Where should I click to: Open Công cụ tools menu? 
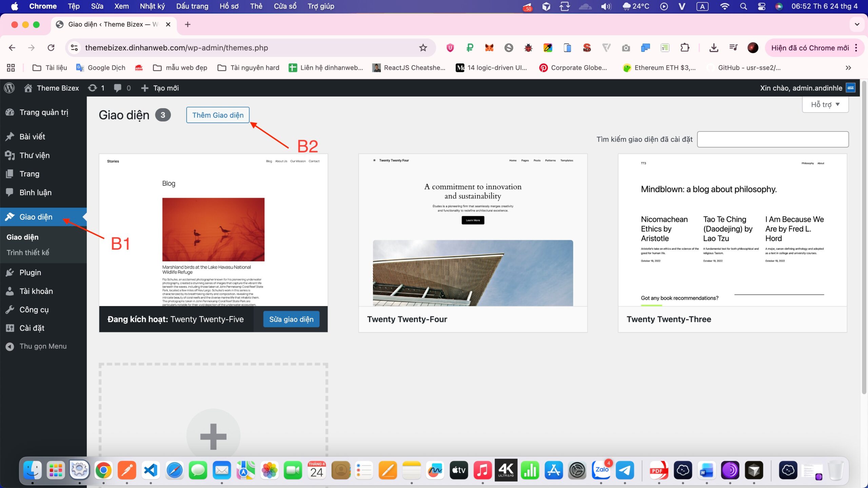[x=34, y=310]
